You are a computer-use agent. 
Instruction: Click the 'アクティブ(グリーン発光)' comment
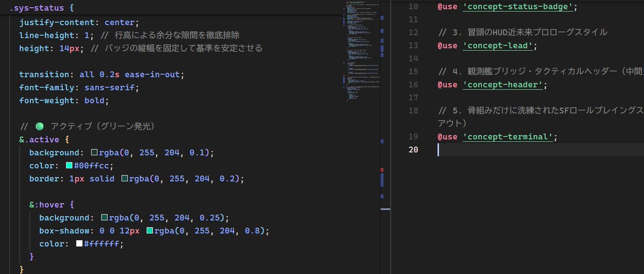[x=103, y=127]
